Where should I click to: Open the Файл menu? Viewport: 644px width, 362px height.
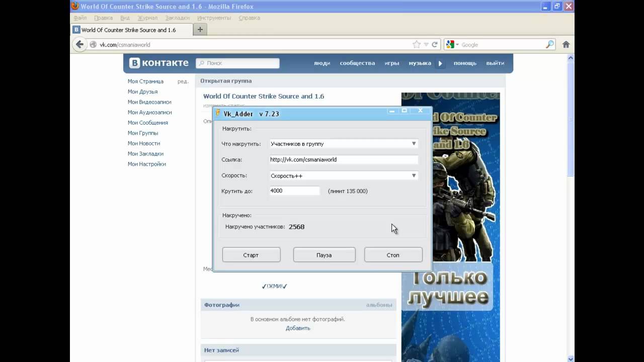(x=80, y=18)
